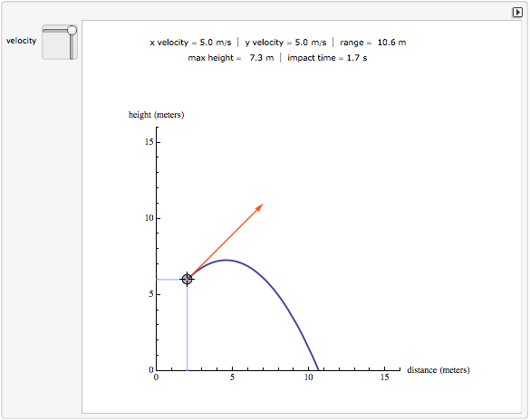Click the 10 tick label on the distance axis
Screen dimensions: 530x420
click(x=309, y=377)
